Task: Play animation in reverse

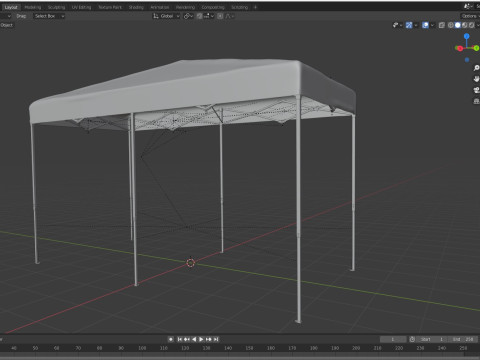Action: click(x=194, y=339)
